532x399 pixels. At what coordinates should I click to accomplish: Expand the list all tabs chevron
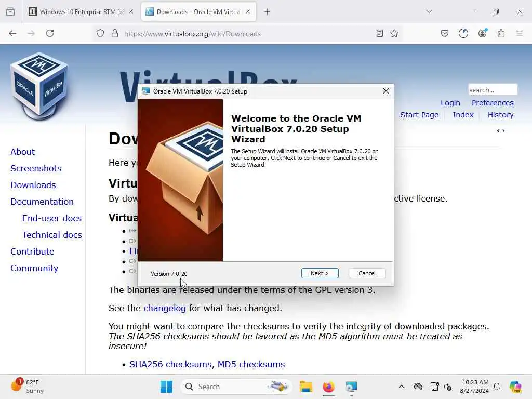pos(429,11)
